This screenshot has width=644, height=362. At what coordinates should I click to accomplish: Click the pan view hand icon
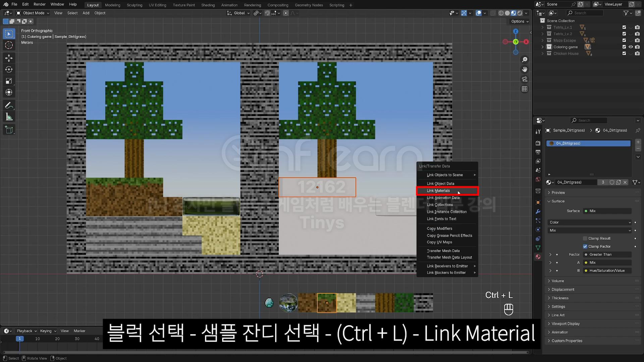click(x=525, y=69)
